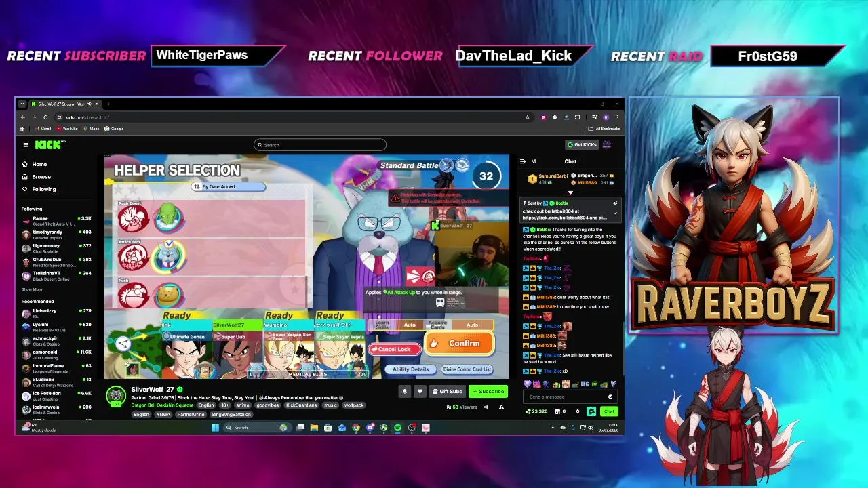
Task: Click the heart follow icon beside Gift Subs
Action: click(x=420, y=391)
